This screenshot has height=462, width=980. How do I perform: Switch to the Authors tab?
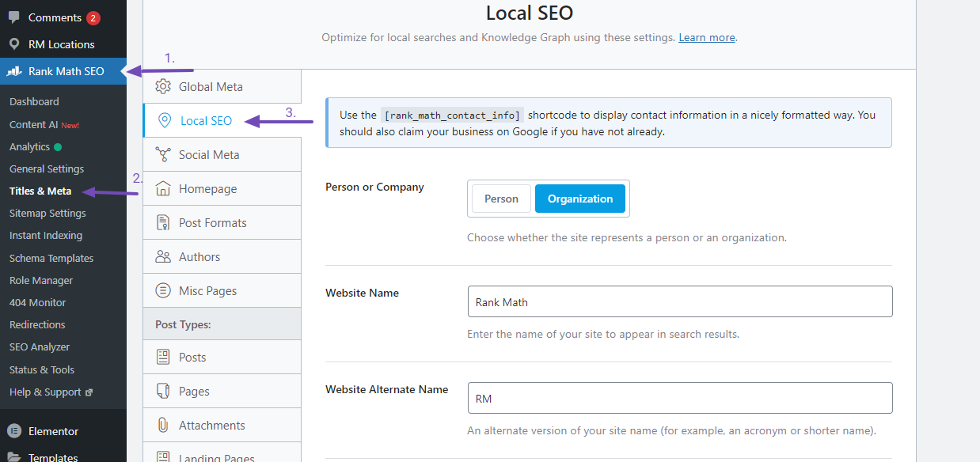[x=222, y=256]
